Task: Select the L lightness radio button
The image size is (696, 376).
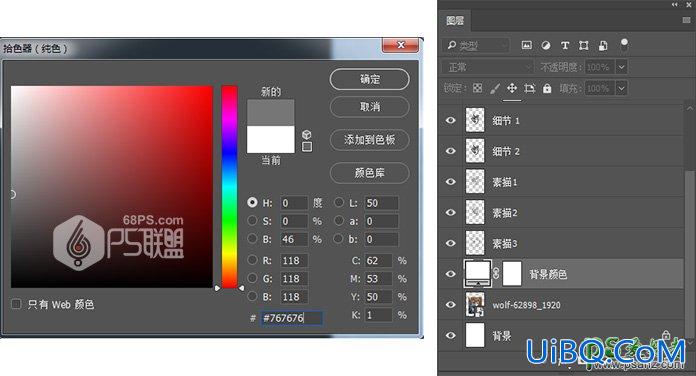Action: click(339, 202)
